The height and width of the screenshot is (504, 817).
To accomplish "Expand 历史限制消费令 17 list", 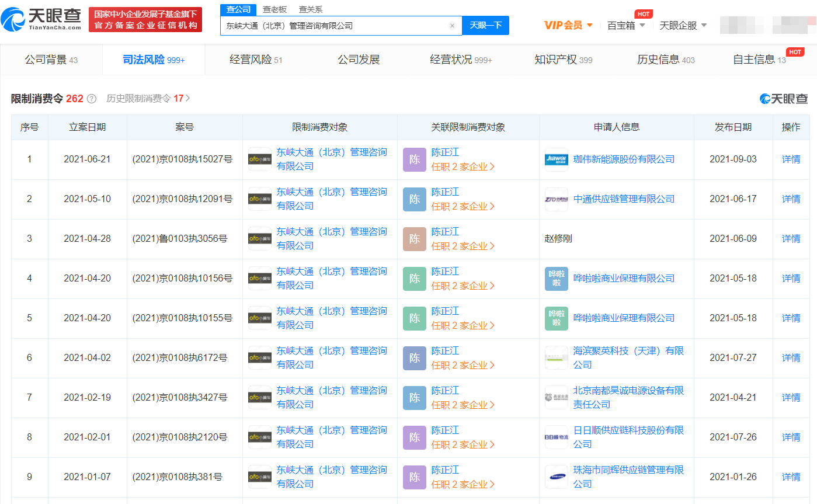I will click(148, 99).
